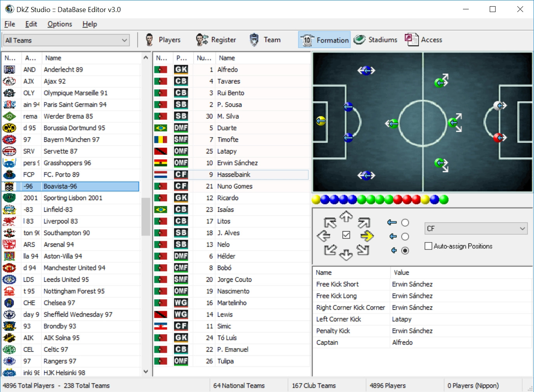
Task: Click the Netherlands flag beside Hasselbaink
Action: point(161,174)
